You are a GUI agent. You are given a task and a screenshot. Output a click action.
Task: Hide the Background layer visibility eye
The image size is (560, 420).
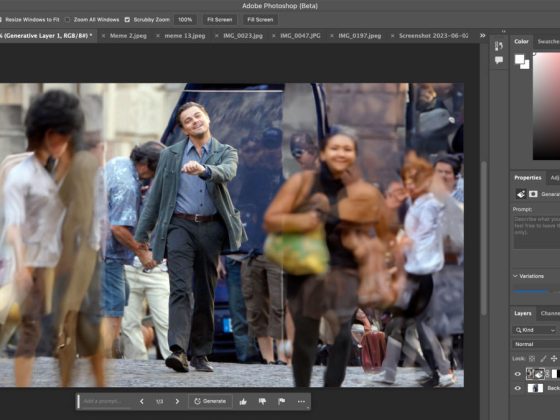[518, 388]
